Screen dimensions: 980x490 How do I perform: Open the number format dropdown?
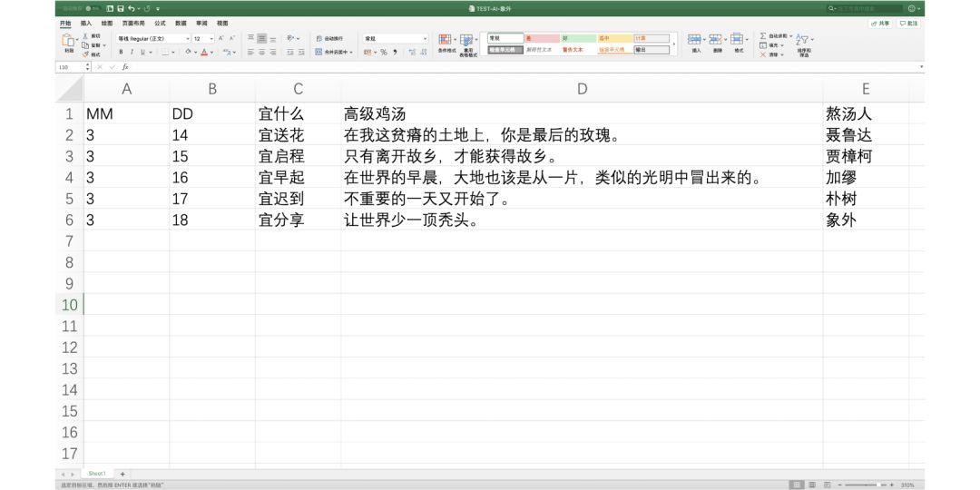pos(425,39)
